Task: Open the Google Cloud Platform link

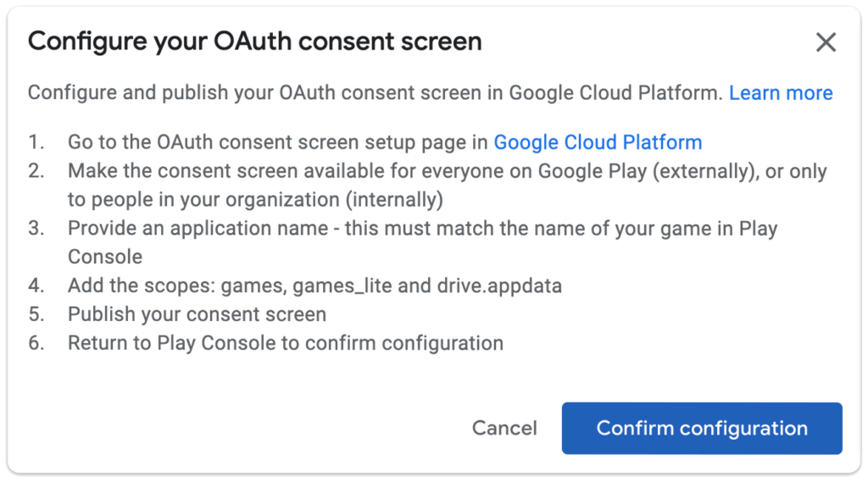Action: click(x=598, y=142)
